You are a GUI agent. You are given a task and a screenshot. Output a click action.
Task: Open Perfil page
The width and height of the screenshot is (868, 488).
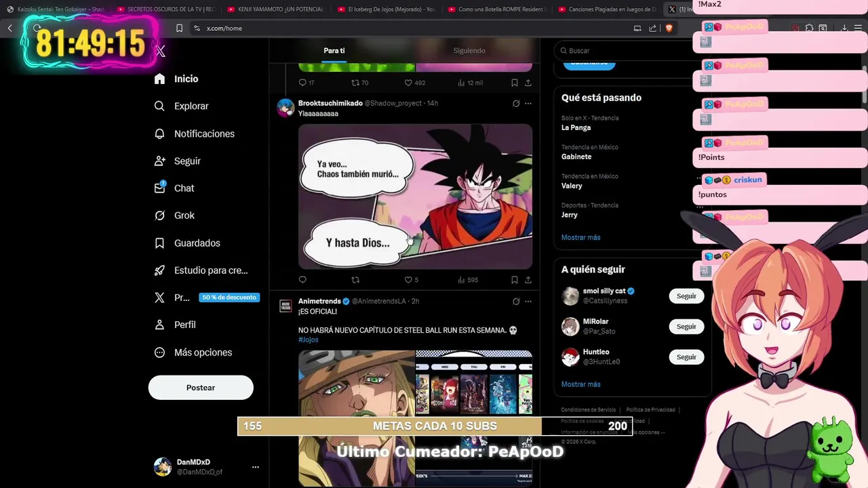coord(175,325)
